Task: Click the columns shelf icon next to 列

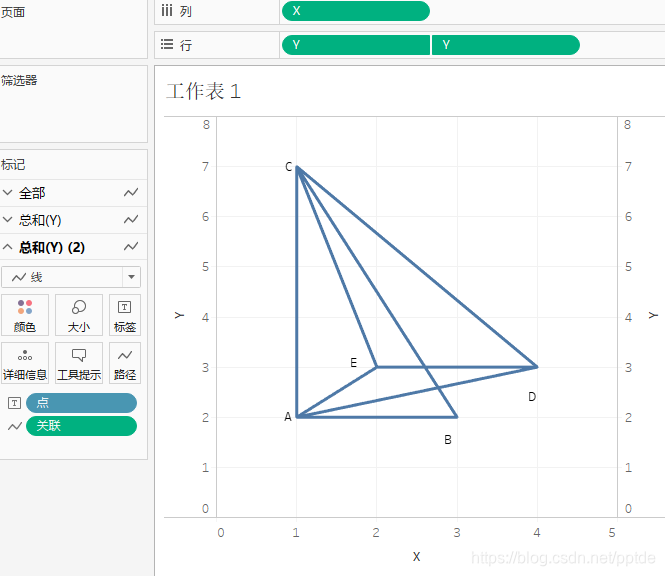Action: (167, 11)
